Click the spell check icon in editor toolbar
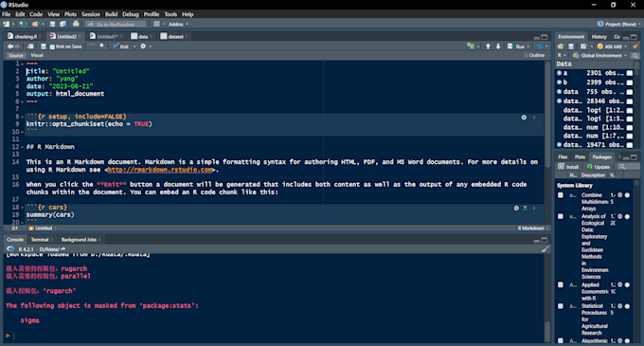The image size is (644, 346). point(92,46)
